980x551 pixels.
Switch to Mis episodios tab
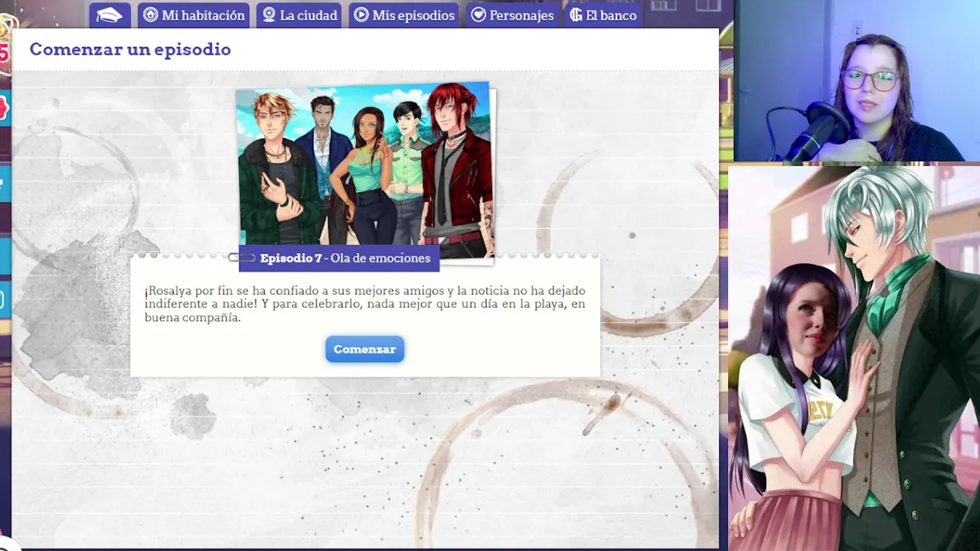tap(404, 15)
